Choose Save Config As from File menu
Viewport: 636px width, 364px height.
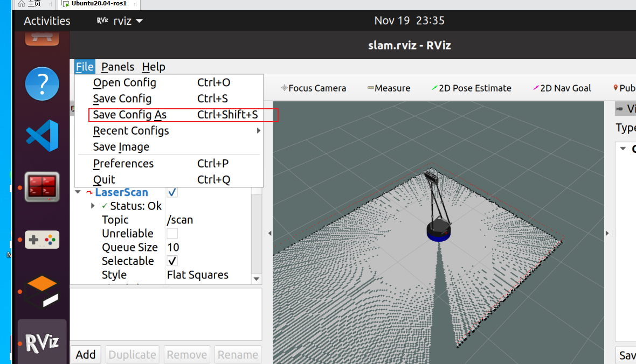tap(129, 115)
